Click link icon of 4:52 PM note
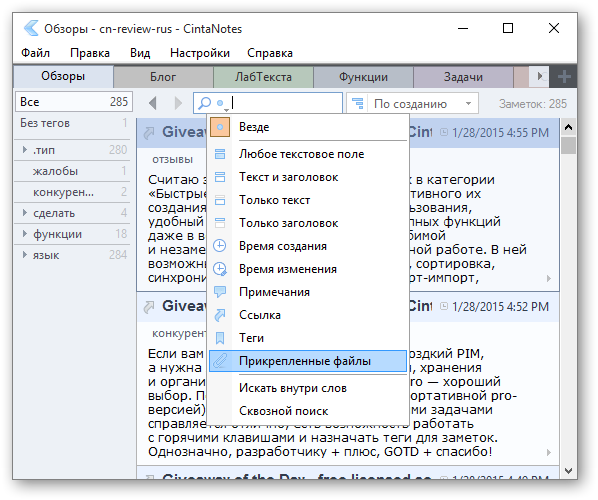This screenshot has height=500, width=598. click(x=149, y=307)
